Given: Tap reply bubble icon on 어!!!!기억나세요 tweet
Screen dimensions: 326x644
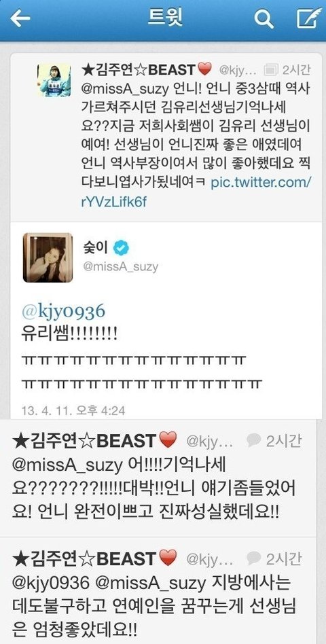Looking at the screenshot, I should coord(254,441).
